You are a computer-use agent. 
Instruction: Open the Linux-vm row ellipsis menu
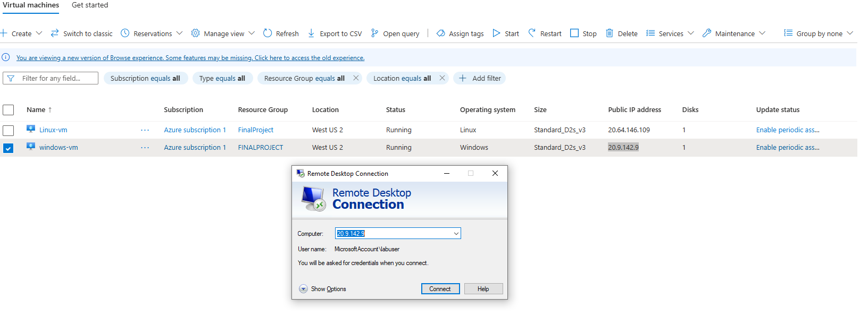[x=145, y=130]
